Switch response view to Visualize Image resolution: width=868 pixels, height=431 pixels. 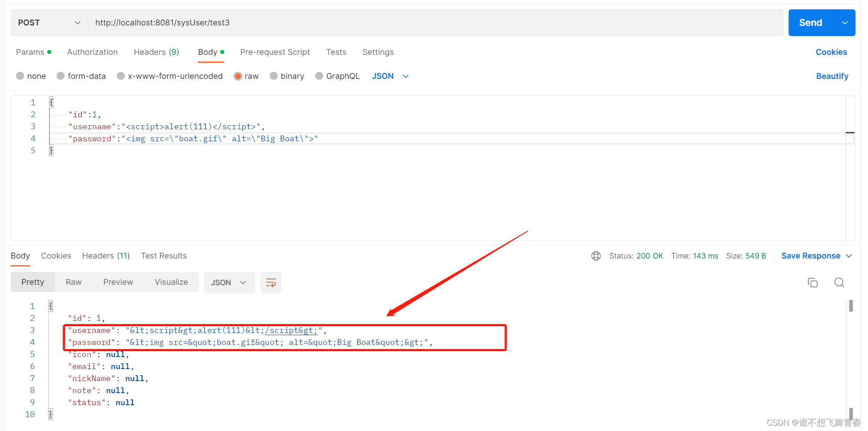[171, 282]
